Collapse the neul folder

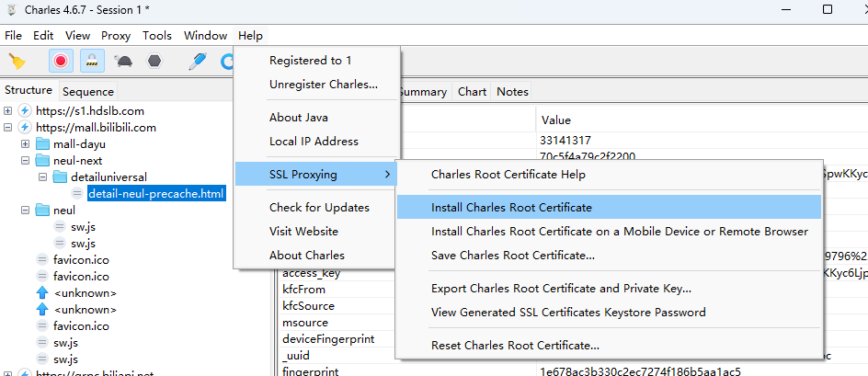[25, 211]
